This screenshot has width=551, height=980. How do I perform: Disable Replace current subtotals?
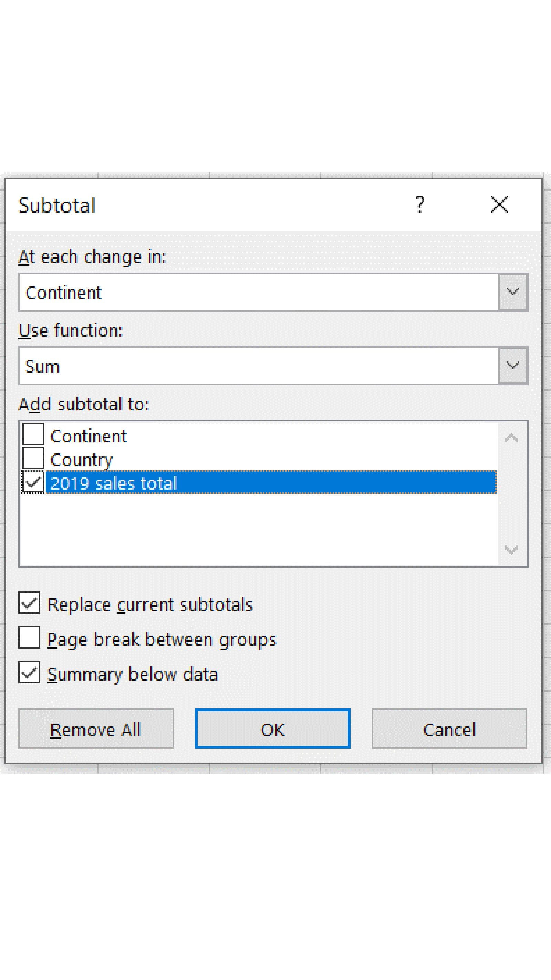(29, 603)
